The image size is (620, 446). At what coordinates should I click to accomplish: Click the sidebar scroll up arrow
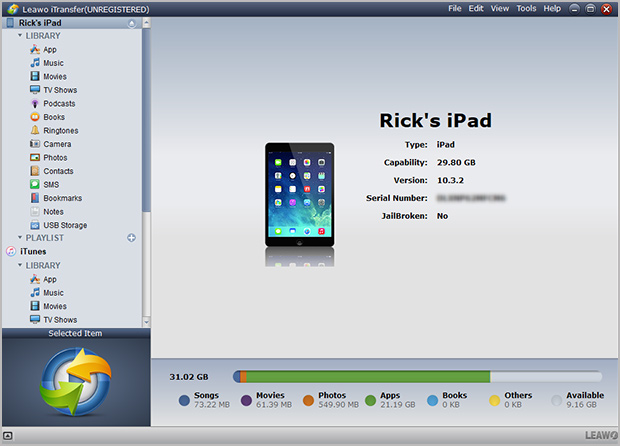(x=146, y=23)
